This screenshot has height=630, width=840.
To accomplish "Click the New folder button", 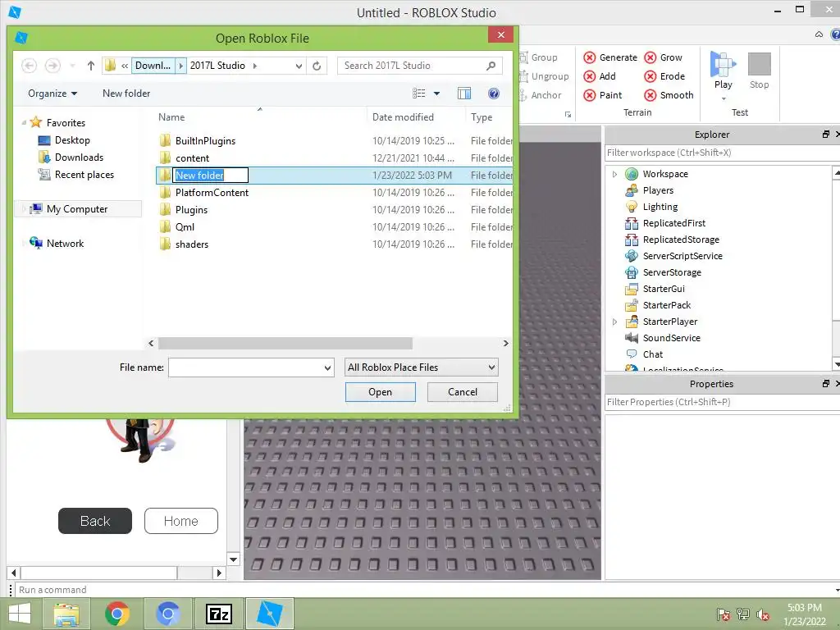I will 126,94.
